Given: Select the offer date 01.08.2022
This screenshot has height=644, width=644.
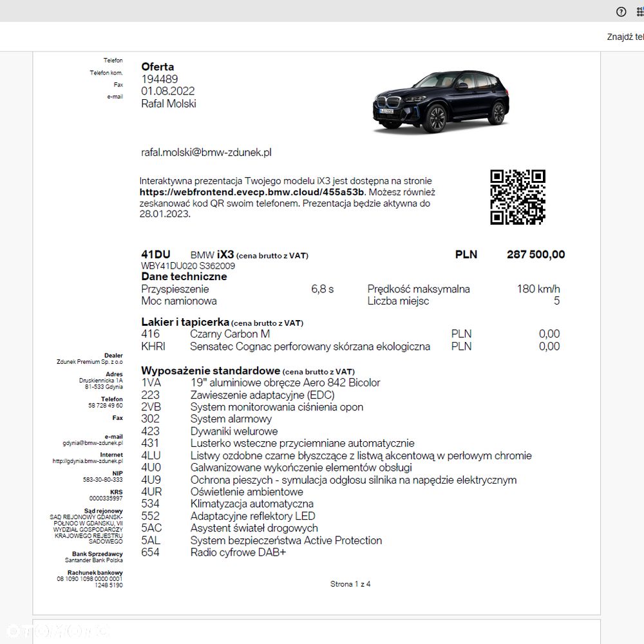Looking at the screenshot, I should coord(168,91).
